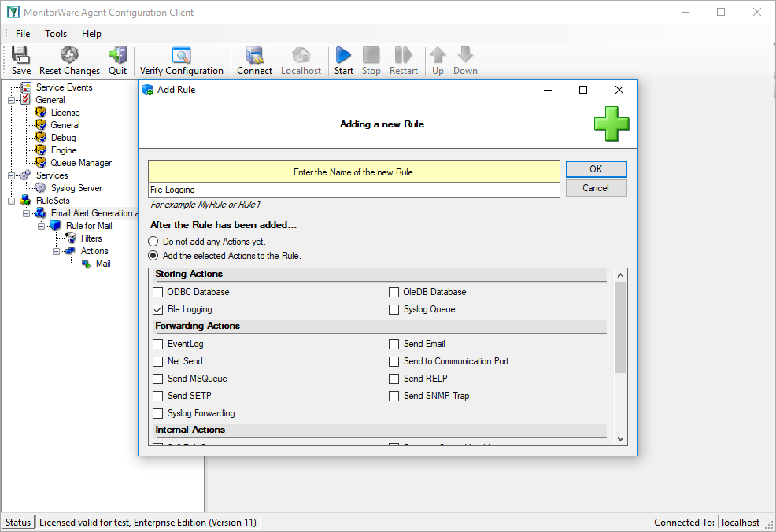The height and width of the screenshot is (532, 776).
Task: Click the MonitorWare app icon in title bar
Action: [13, 12]
